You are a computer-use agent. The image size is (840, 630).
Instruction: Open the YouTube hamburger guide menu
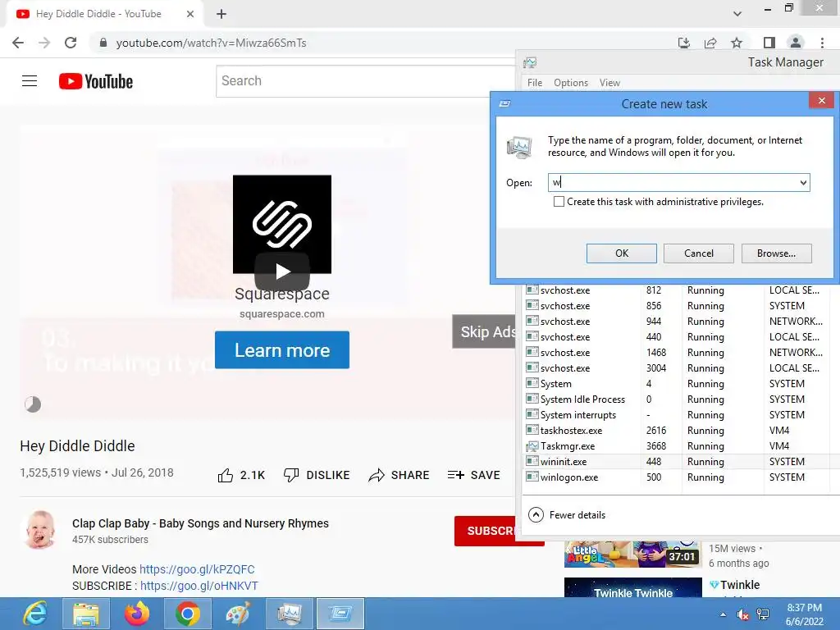[30, 81]
